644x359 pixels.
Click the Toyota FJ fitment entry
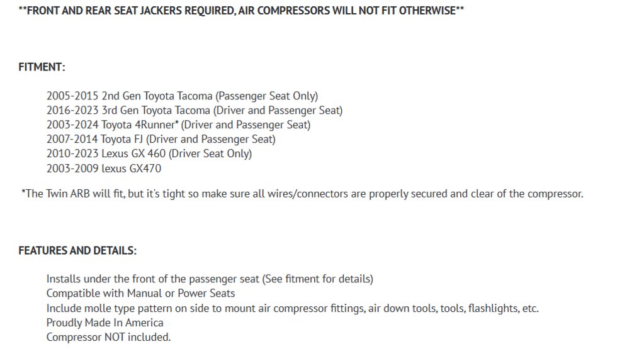click(161, 139)
